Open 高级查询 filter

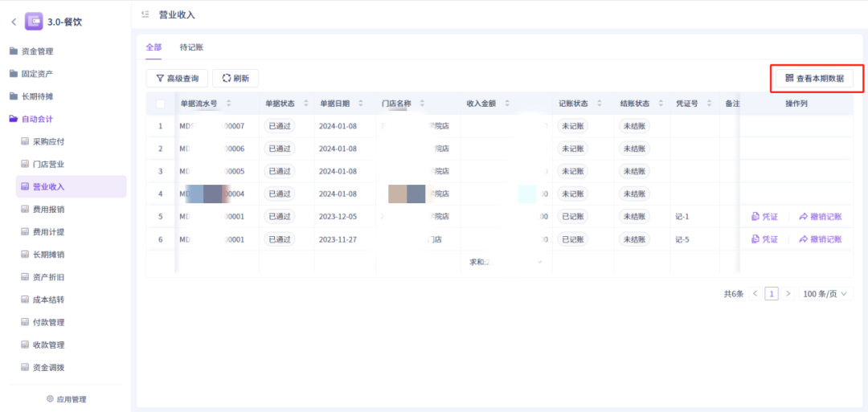177,79
